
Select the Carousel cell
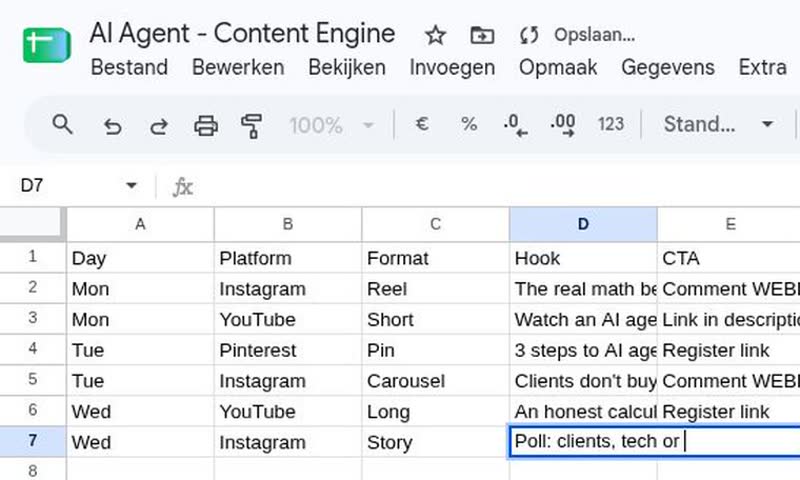[x=435, y=380]
